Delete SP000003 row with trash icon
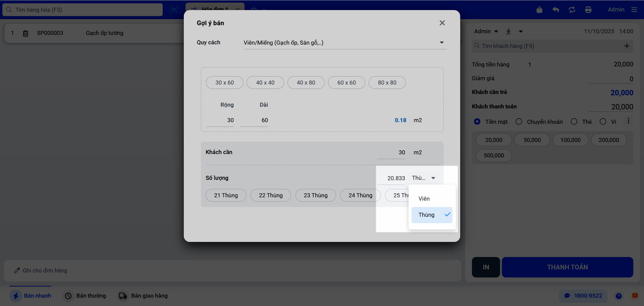644x306 pixels. pos(25,33)
